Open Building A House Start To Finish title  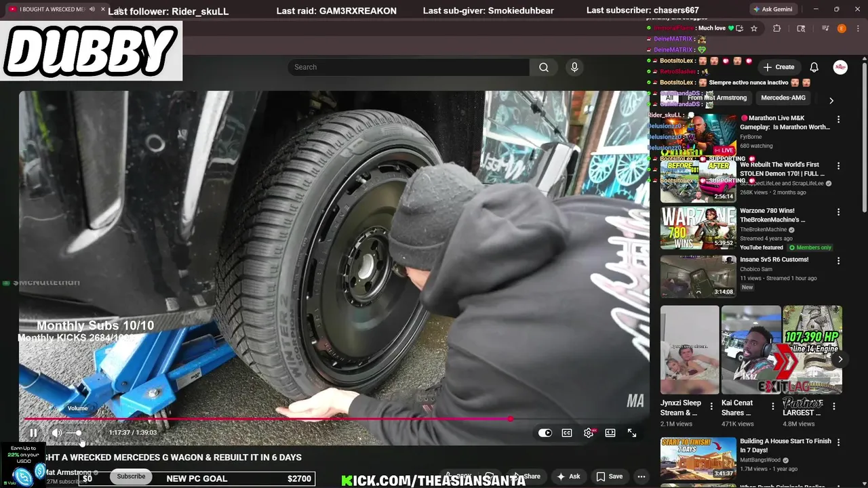(x=785, y=445)
